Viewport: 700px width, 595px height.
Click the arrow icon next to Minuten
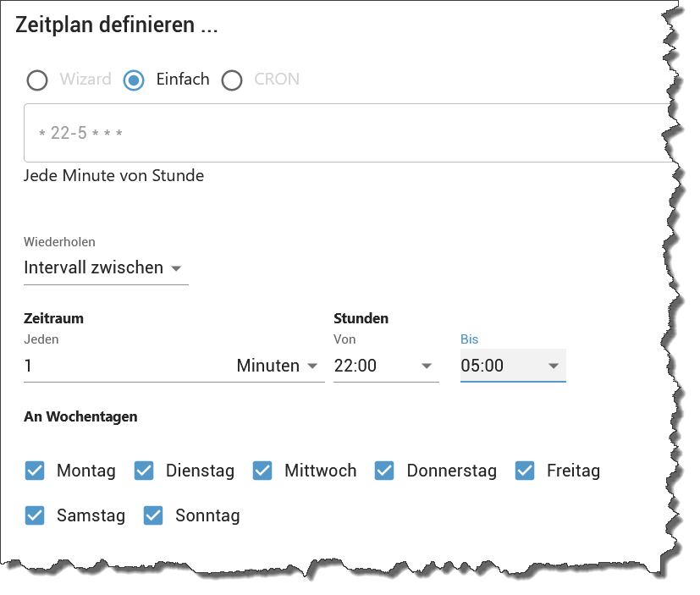[x=311, y=366]
